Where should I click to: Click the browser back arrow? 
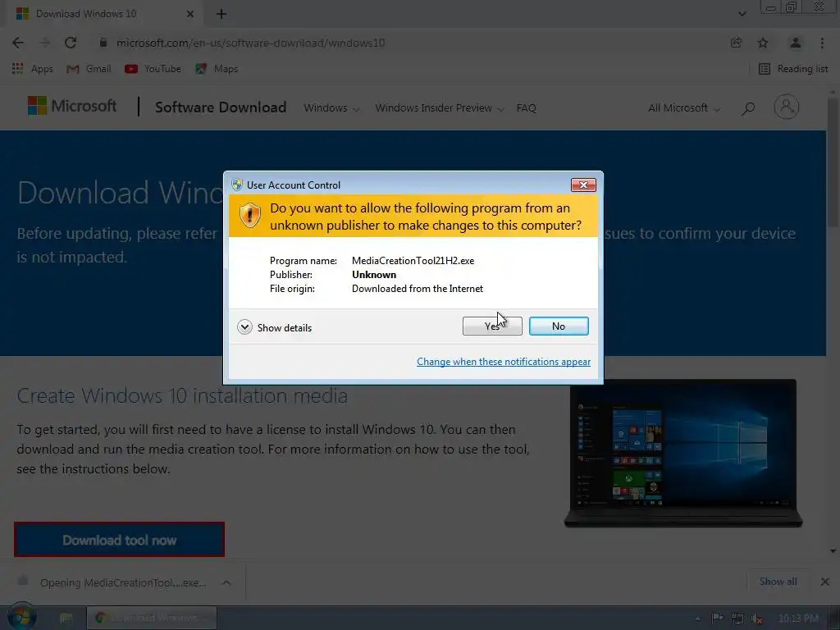18,43
